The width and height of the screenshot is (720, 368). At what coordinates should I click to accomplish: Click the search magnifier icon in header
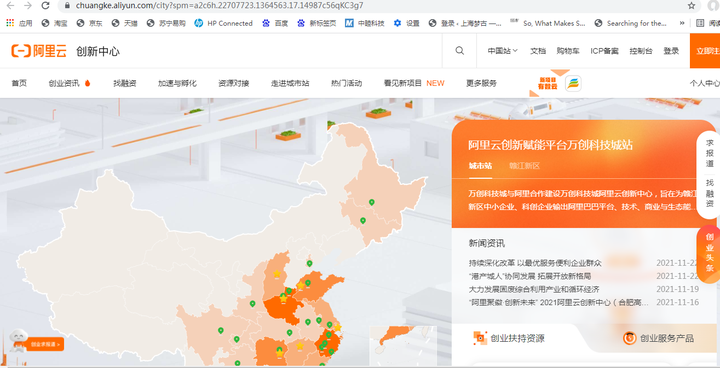click(x=460, y=51)
